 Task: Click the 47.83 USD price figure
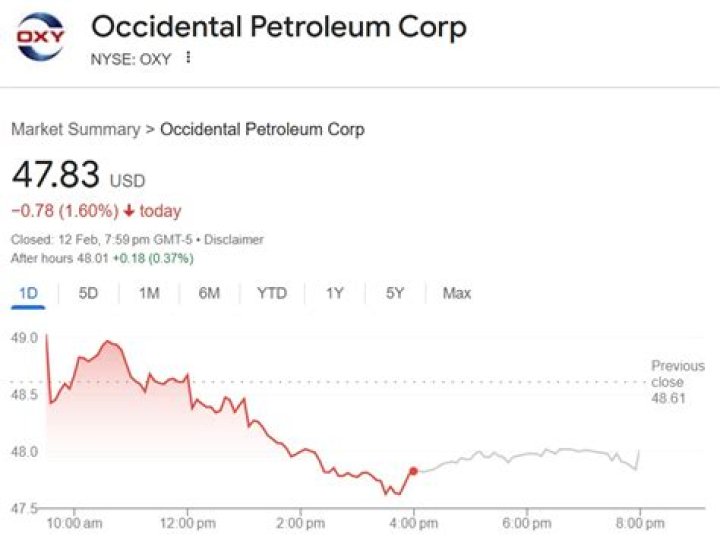click(56, 176)
